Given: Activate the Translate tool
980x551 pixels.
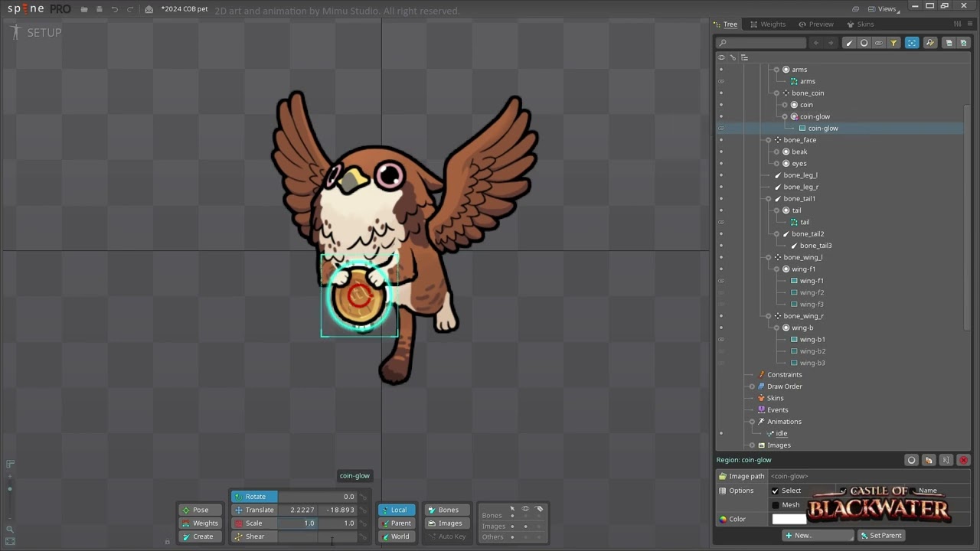Looking at the screenshot, I should tap(255, 510).
